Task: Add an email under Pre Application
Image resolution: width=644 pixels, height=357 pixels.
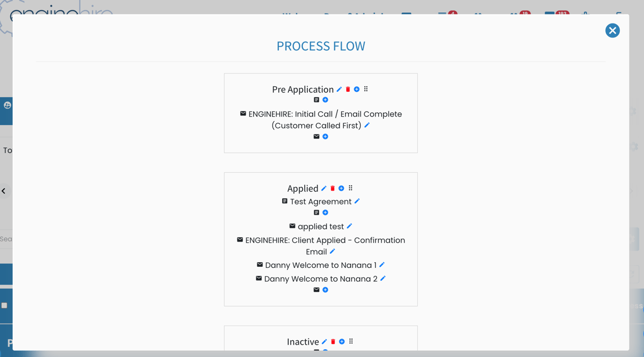Action: click(x=325, y=137)
